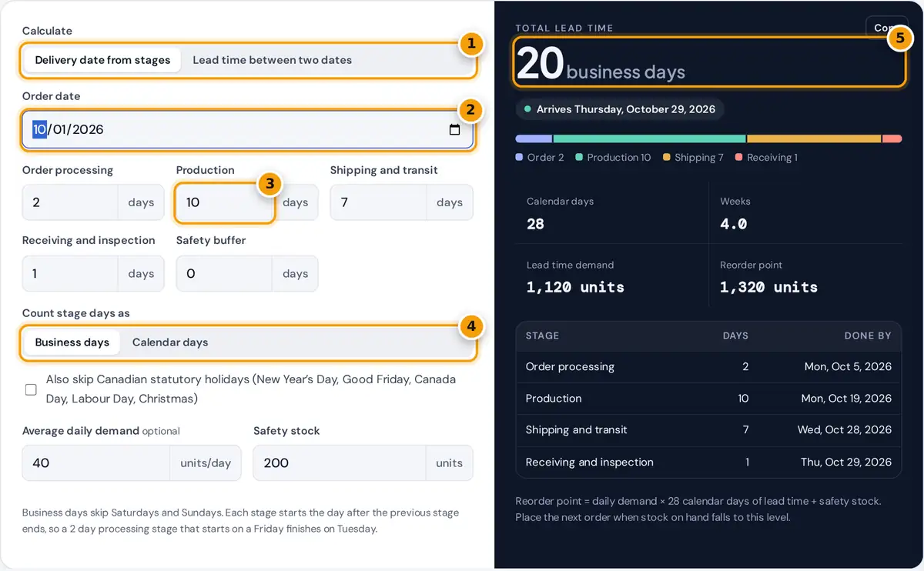Focus the Safety buffer days field

pos(224,273)
